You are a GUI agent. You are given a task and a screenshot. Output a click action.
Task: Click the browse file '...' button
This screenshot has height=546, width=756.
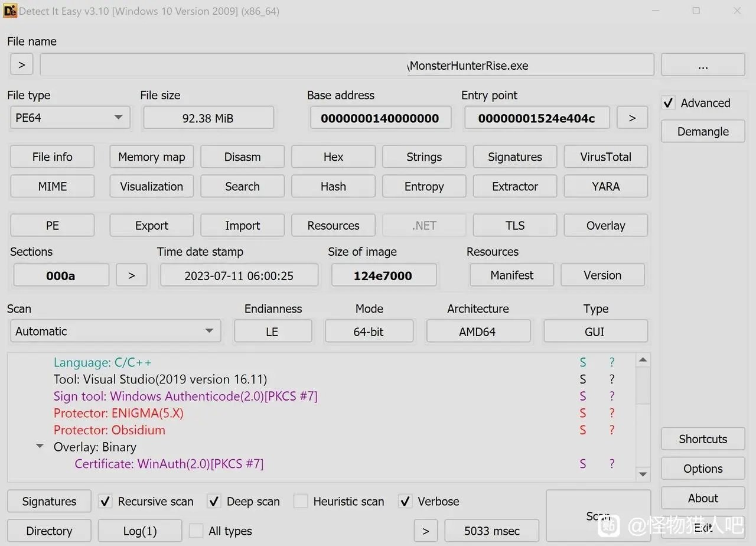(x=703, y=65)
